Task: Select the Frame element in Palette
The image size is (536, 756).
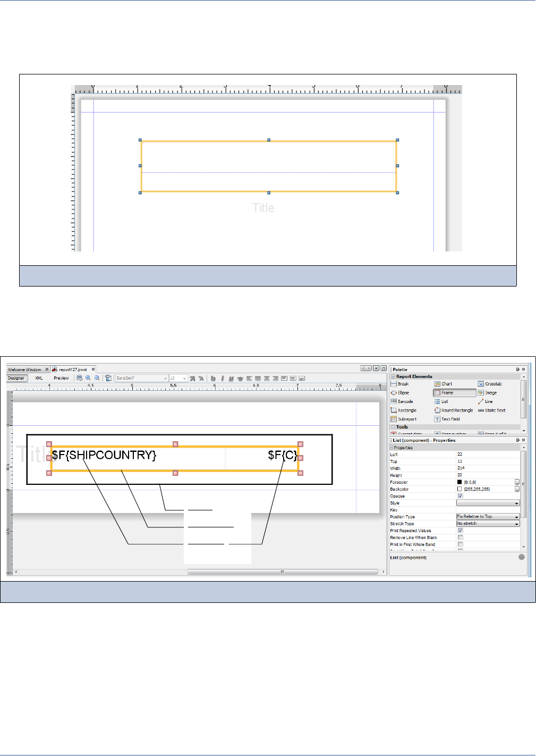Action: [x=454, y=393]
